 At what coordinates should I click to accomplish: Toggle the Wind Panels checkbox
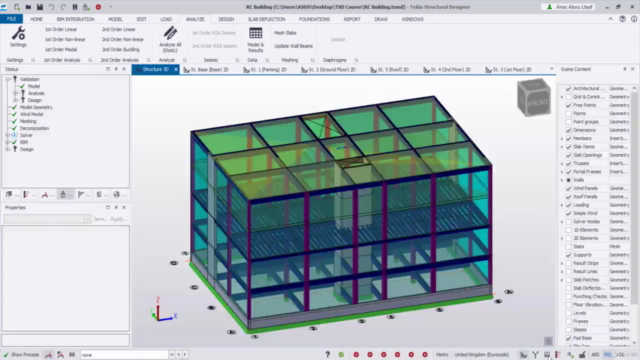coord(568,188)
